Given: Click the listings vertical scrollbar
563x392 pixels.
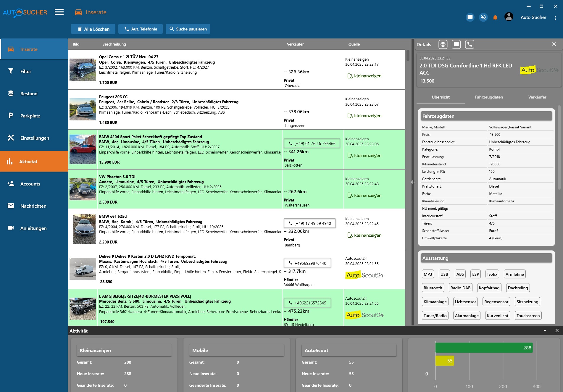Looking at the screenshot, I should tap(408, 55).
